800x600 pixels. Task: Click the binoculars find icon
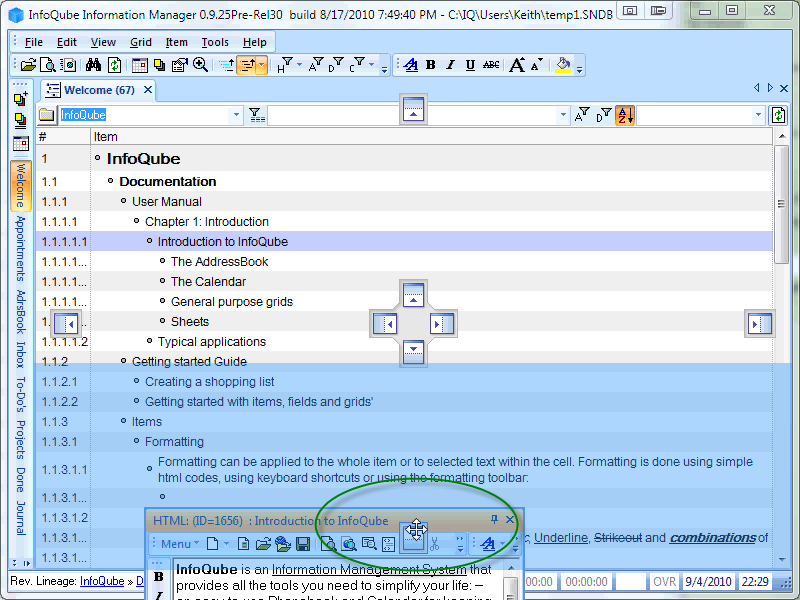93,65
